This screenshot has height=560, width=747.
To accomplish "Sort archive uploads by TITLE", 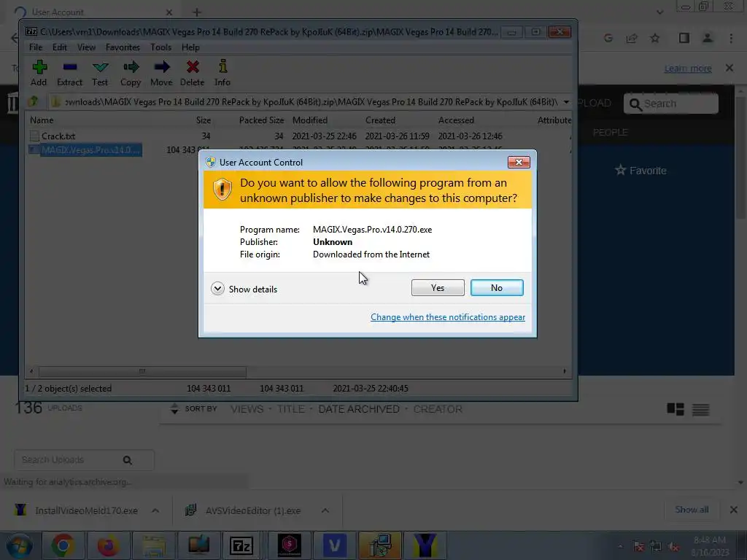I will 290,409.
